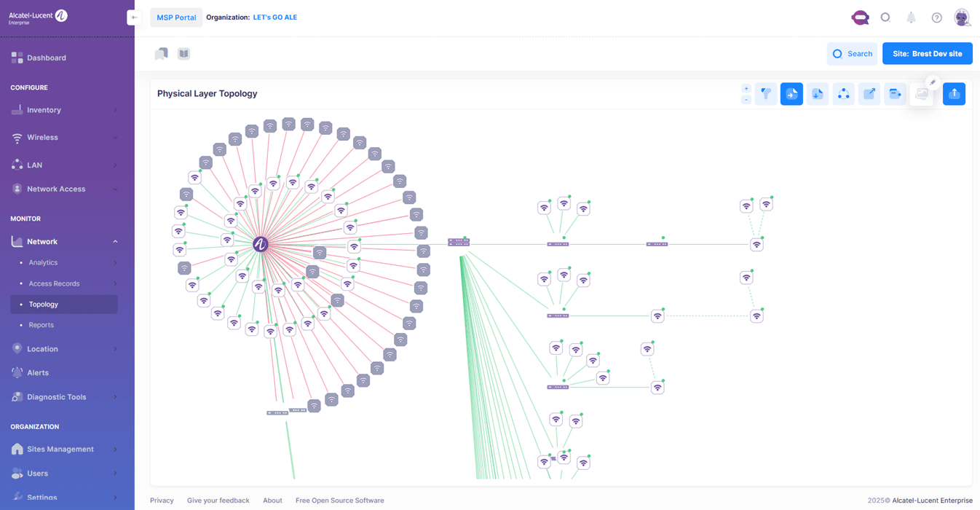Viewport: 980px width, 510px height.
Task: Click the Site: Brest Dev site button
Action: click(927, 54)
